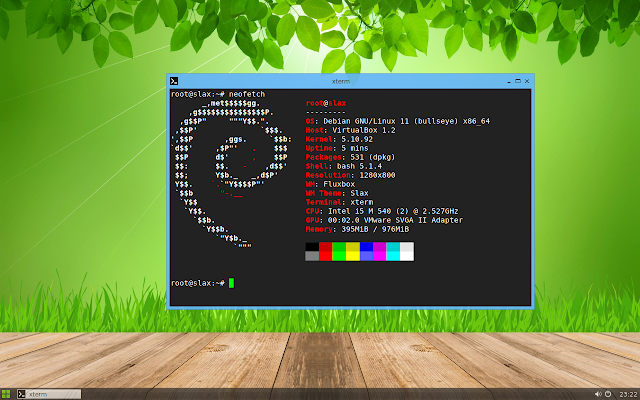Click the bottom root@slax prompt
640x400 pixels.
pyautogui.click(x=198, y=283)
